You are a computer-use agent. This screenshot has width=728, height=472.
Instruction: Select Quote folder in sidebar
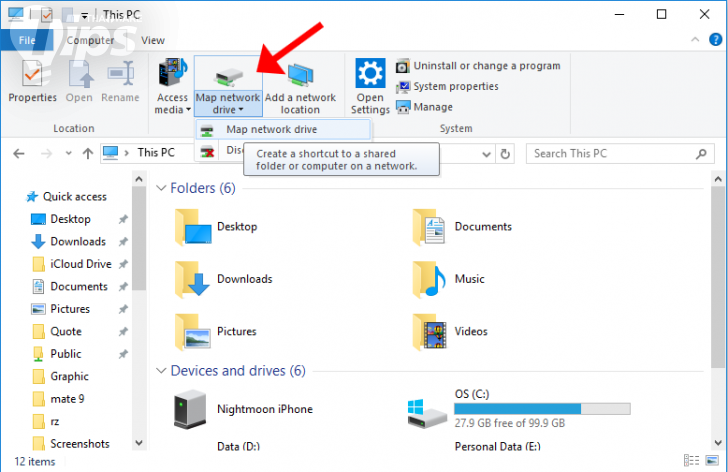57,331
